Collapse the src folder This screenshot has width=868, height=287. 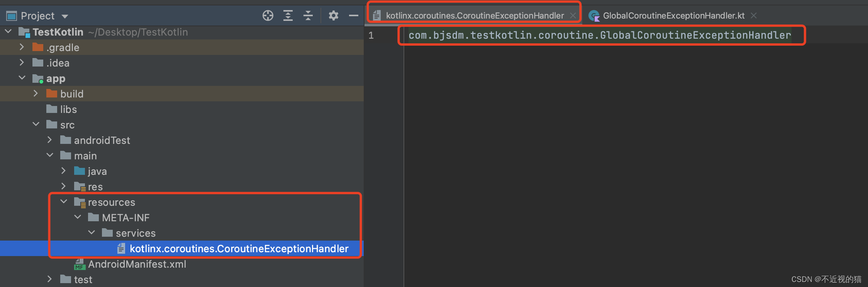[36, 124]
